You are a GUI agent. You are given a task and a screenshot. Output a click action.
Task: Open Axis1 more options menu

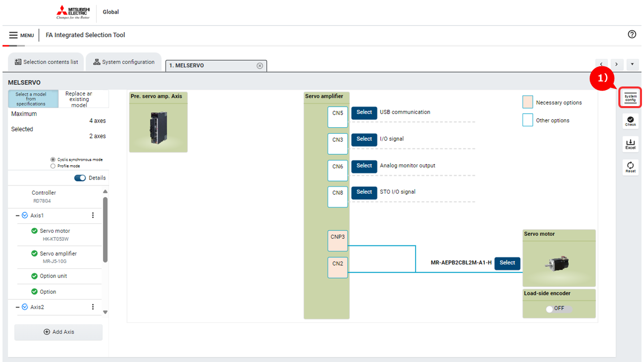click(x=93, y=215)
